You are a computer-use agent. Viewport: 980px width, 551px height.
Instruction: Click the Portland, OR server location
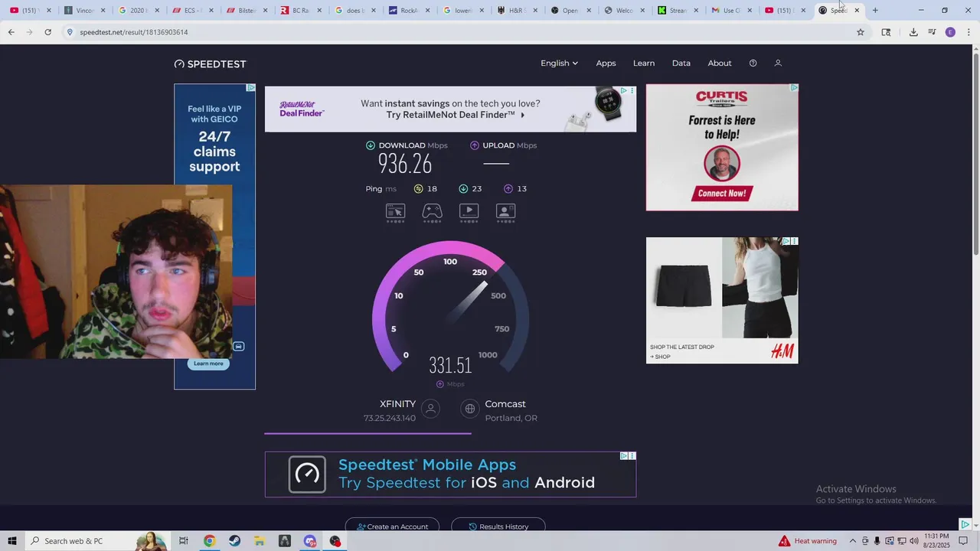(511, 419)
